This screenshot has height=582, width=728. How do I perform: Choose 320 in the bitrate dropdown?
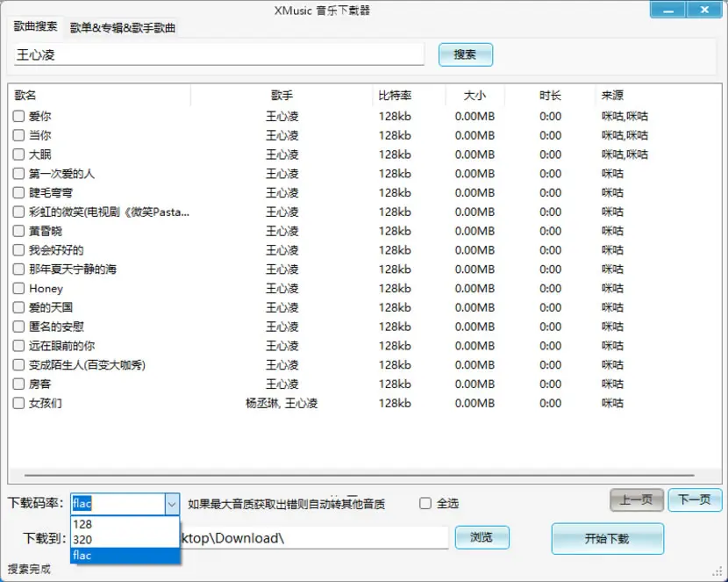125,540
